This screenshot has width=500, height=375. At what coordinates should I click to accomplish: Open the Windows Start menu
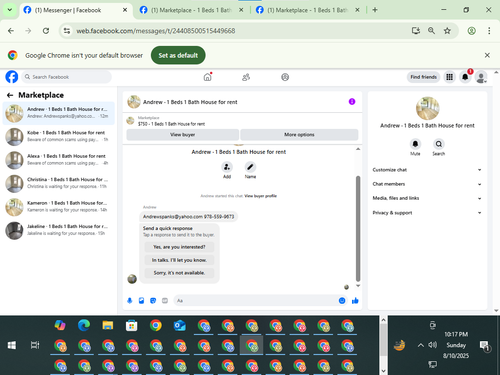[x=12, y=345]
